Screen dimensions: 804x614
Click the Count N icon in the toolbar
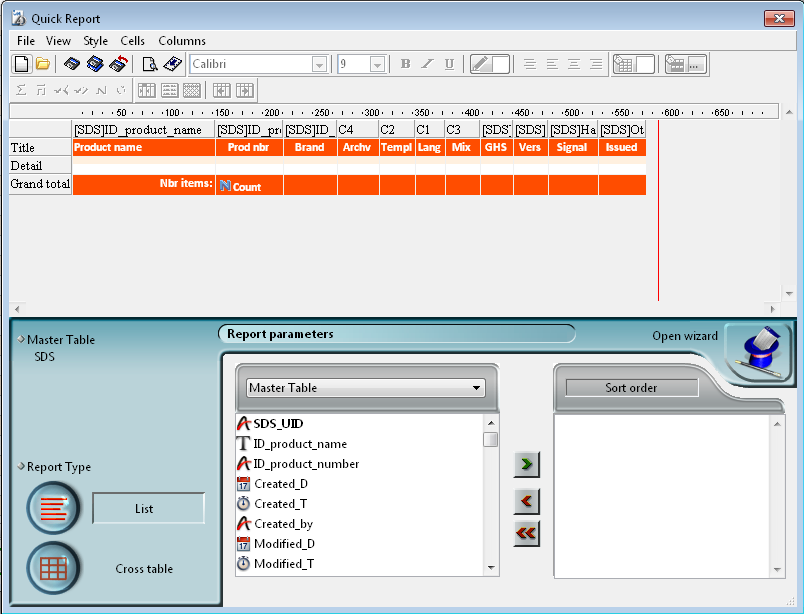click(x=102, y=90)
